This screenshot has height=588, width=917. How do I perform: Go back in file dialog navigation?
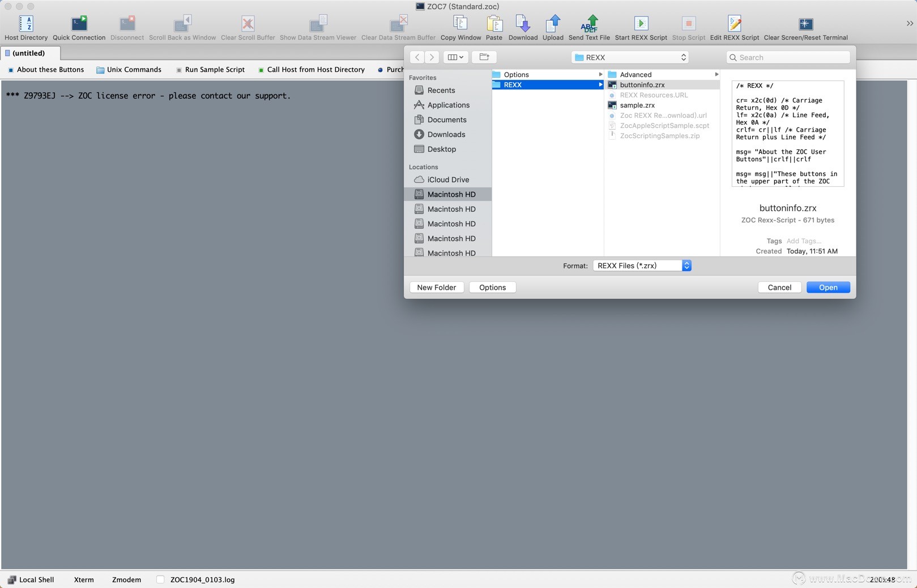coord(417,57)
